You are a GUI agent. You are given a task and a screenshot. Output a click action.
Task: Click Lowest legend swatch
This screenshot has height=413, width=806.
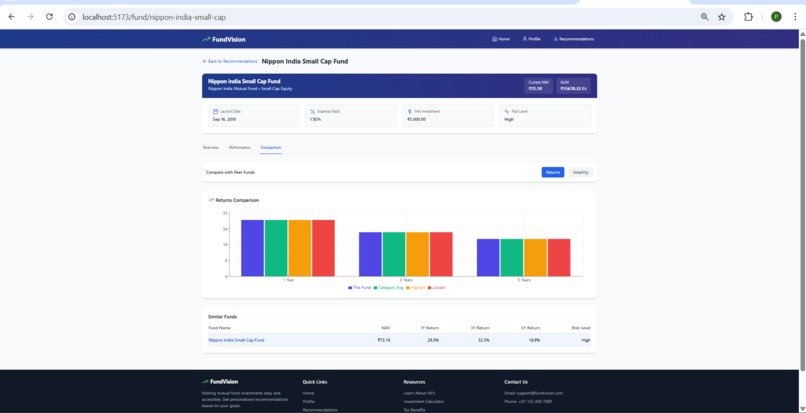coord(429,288)
